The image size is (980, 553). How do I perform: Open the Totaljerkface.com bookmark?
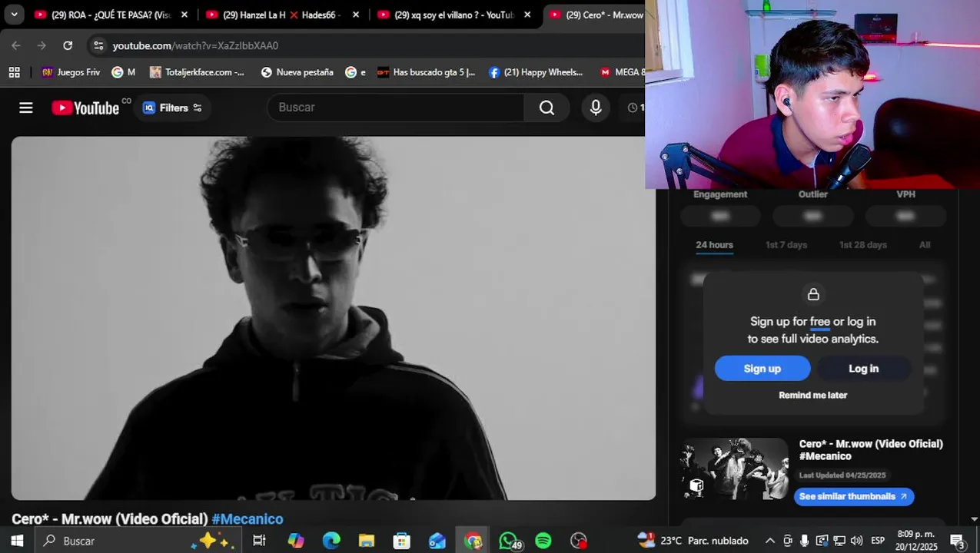pyautogui.click(x=197, y=72)
